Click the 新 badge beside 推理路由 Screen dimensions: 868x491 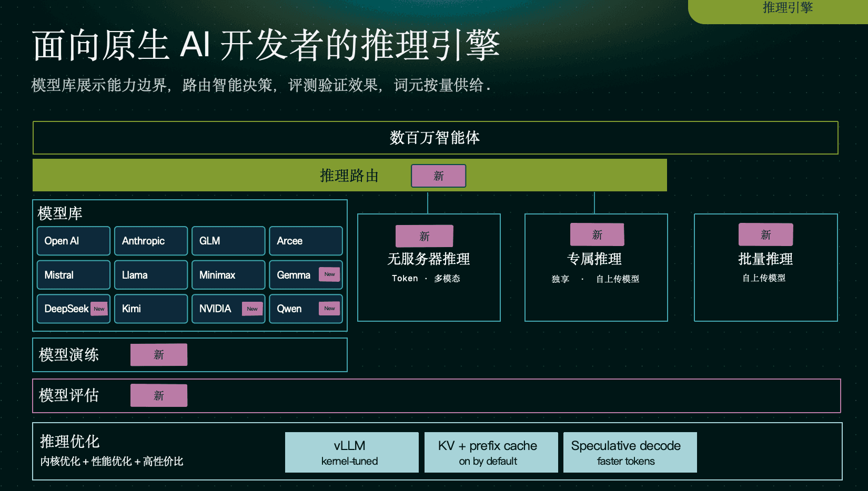[438, 176]
